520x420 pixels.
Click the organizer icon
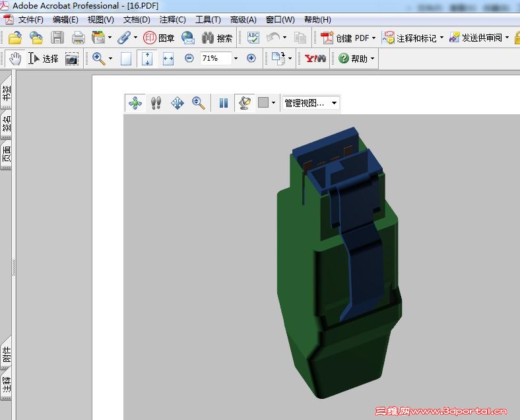pos(98,38)
